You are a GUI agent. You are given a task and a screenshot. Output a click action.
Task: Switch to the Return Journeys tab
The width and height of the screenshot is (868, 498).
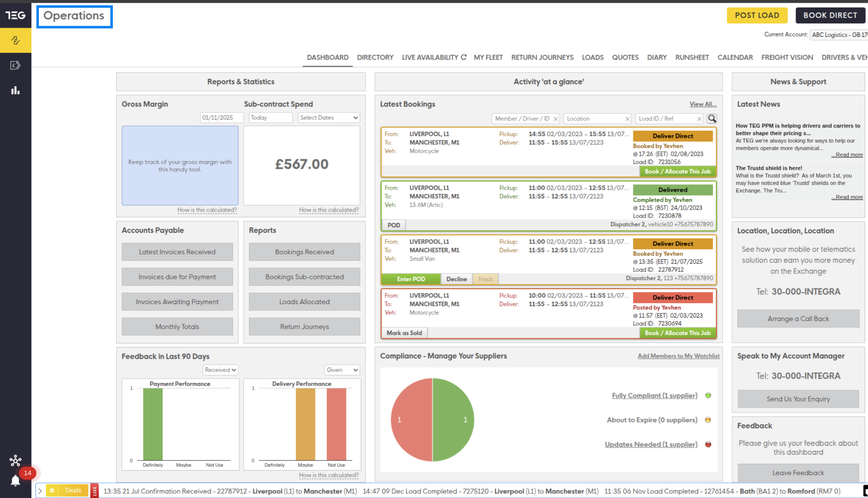(542, 58)
